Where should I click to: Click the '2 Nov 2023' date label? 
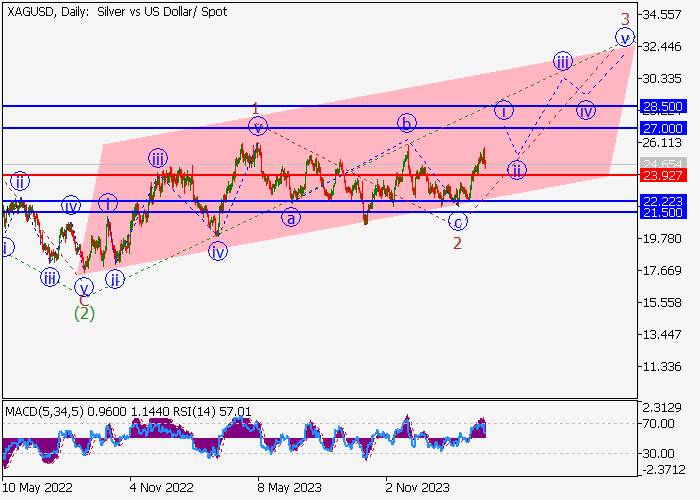click(x=417, y=488)
